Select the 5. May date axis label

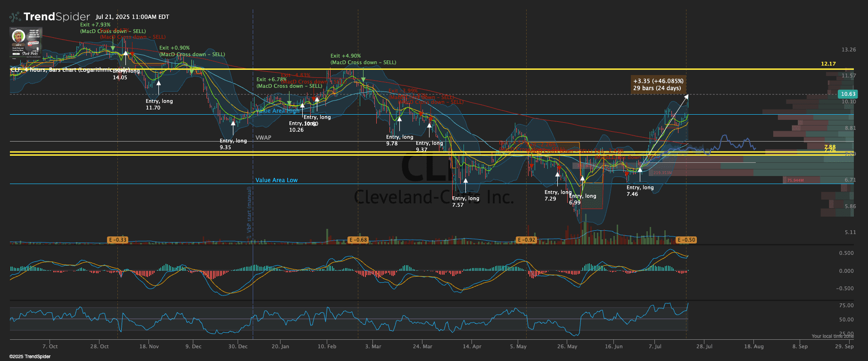(x=518, y=346)
